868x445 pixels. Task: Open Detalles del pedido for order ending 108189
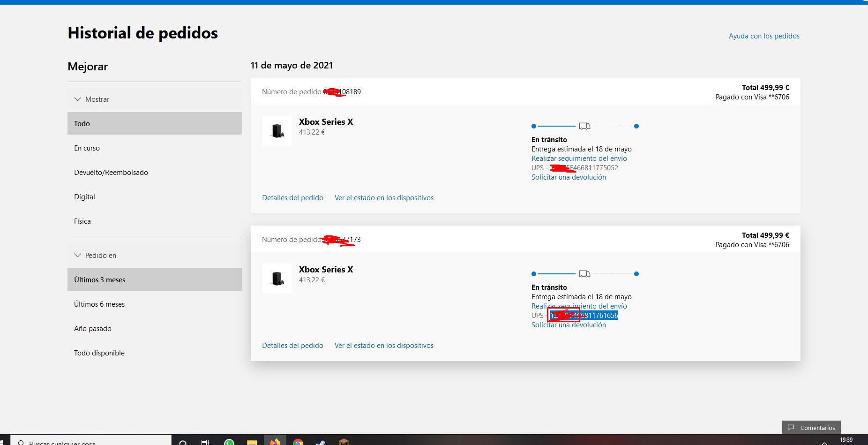292,198
